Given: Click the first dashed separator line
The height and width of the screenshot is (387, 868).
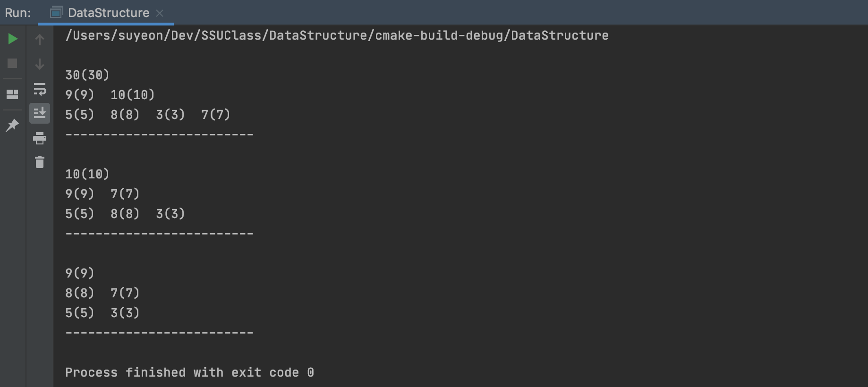Looking at the screenshot, I should (159, 135).
